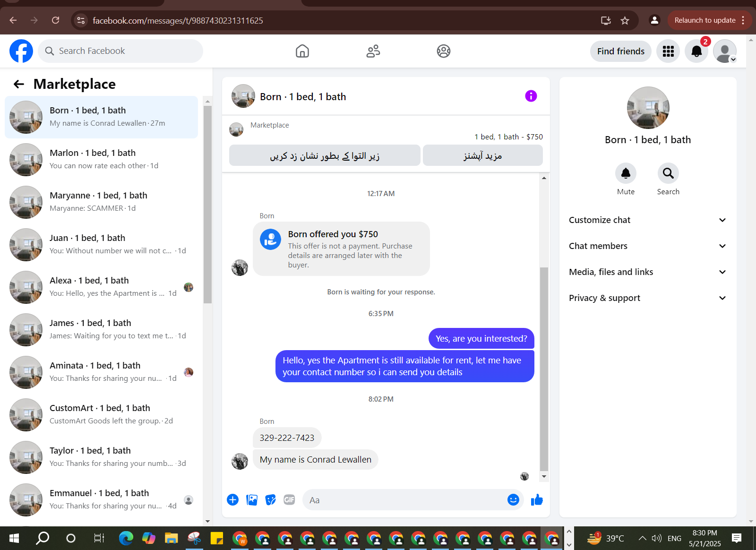Open Windows taskbar search
This screenshot has width=756, height=550.
[x=43, y=538]
